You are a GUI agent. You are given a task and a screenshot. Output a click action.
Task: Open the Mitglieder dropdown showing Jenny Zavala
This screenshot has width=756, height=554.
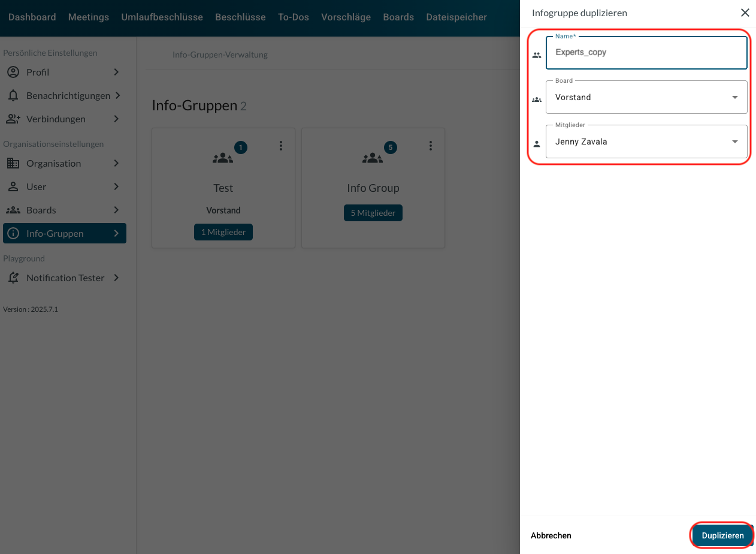click(646, 142)
